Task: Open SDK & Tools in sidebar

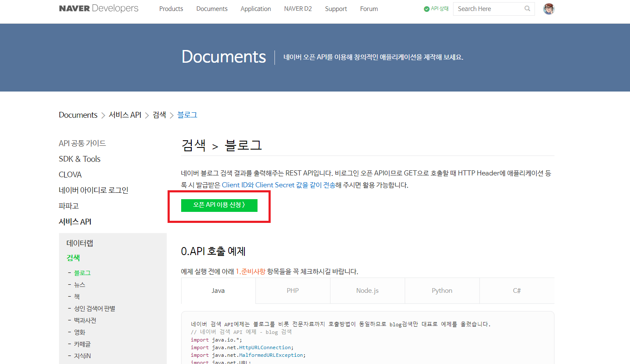Action: (x=80, y=159)
